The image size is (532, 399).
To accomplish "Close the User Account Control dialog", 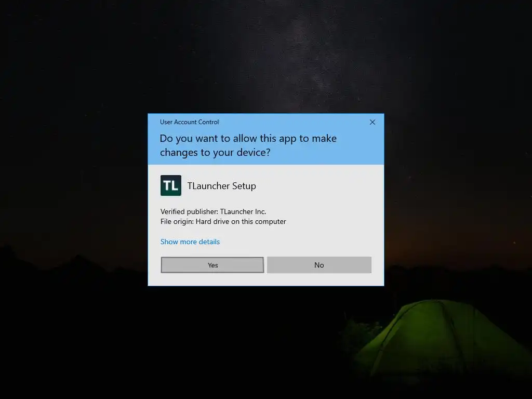I will tap(372, 122).
